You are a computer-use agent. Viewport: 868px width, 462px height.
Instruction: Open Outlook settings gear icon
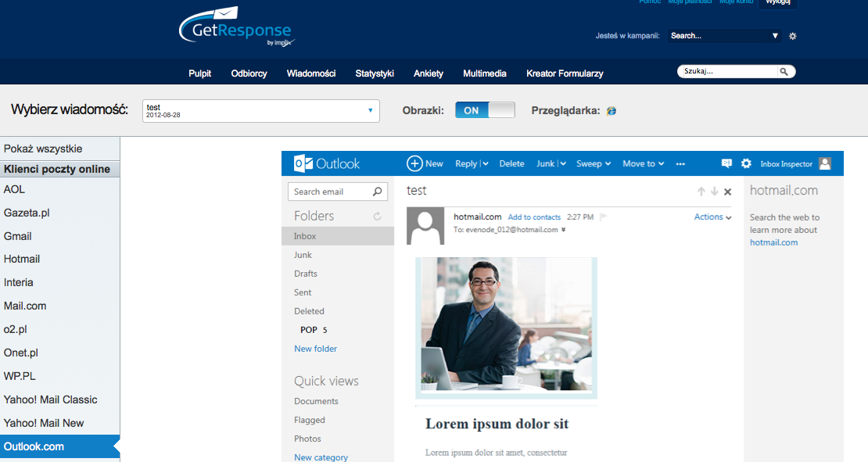tap(746, 163)
